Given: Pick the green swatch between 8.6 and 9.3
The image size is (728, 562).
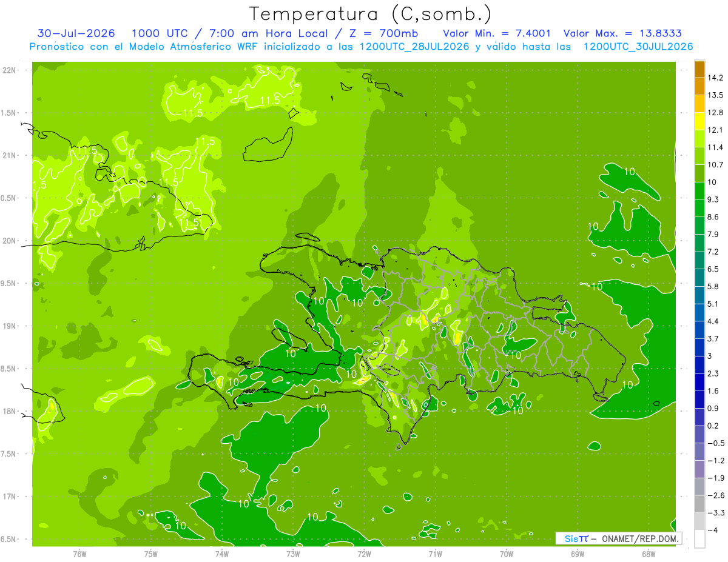Looking at the screenshot, I should [699, 208].
